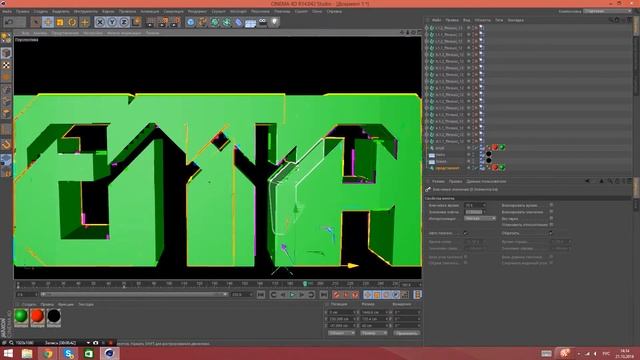Open Объекты menu in Object Manager
This screenshot has height=360, width=640.
(x=482, y=20)
